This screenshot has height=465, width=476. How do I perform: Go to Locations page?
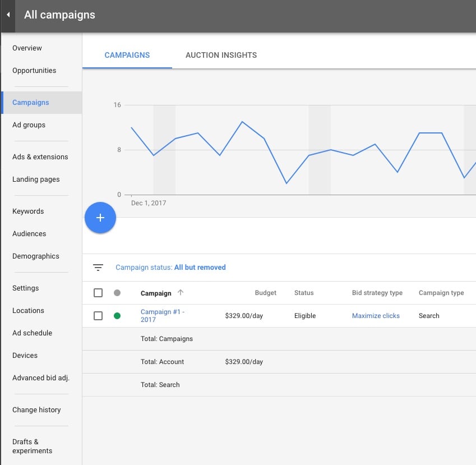(28, 310)
